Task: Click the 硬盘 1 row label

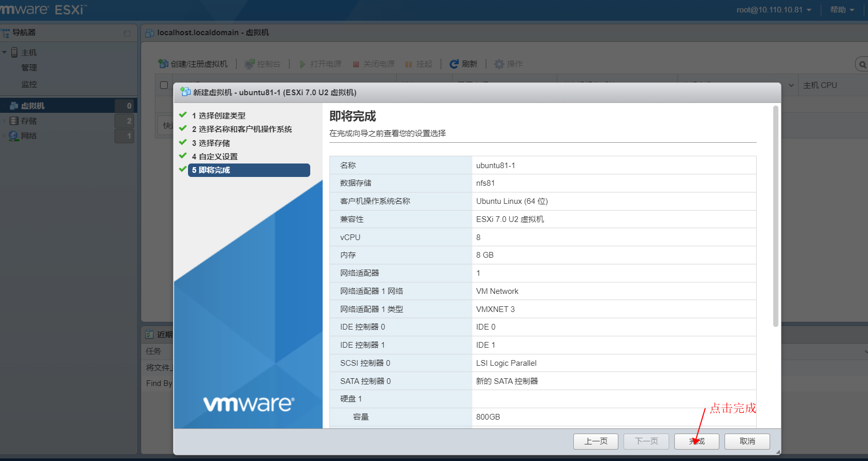Action: point(351,399)
